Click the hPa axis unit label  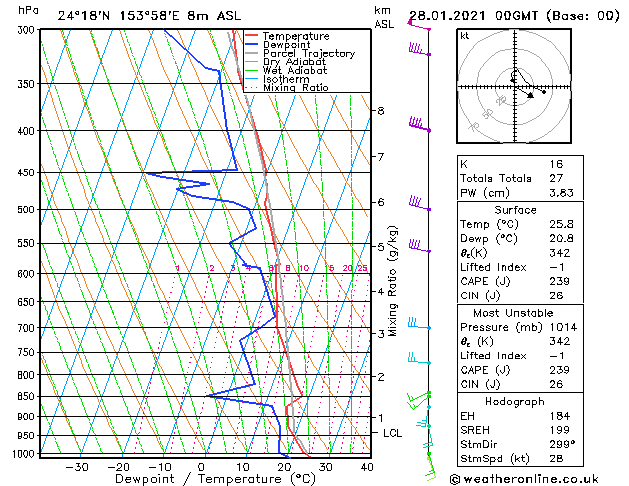pos(28,11)
